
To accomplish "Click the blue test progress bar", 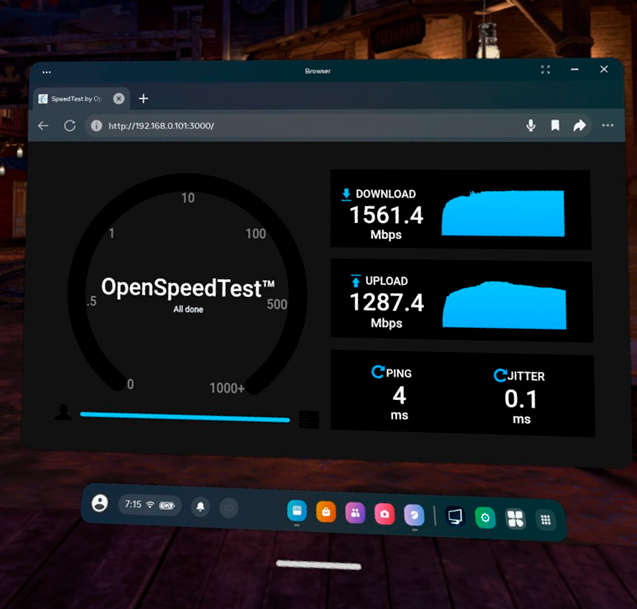I will coord(185,417).
